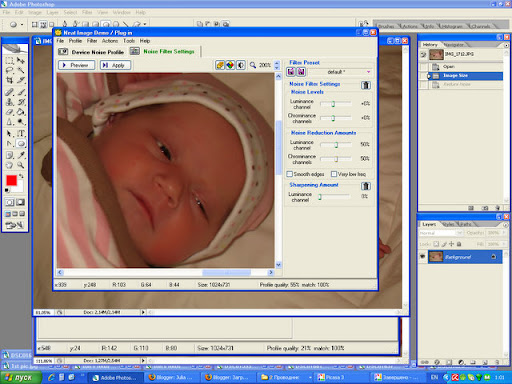This screenshot has height=384, width=512.
Task: Select the Crop tool
Action: click(x=9, y=80)
